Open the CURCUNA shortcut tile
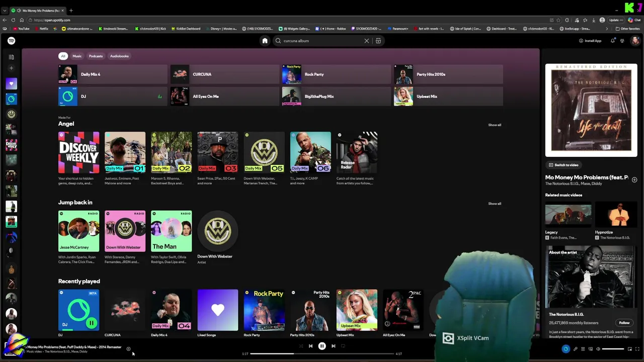 (x=224, y=74)
